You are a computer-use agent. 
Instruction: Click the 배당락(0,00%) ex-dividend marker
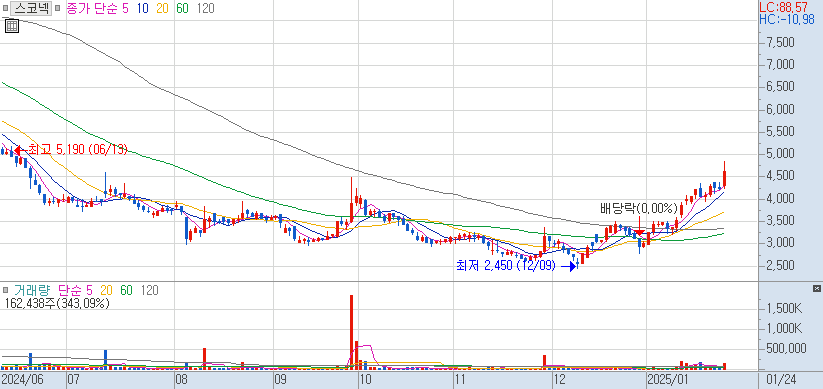point(639,209)
